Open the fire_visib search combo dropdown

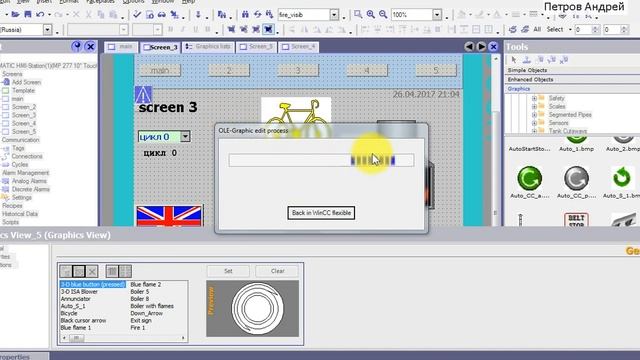coord(334,15)
